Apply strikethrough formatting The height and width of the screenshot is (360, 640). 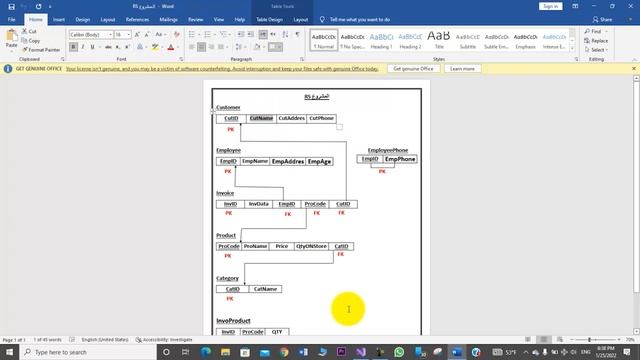108,47
